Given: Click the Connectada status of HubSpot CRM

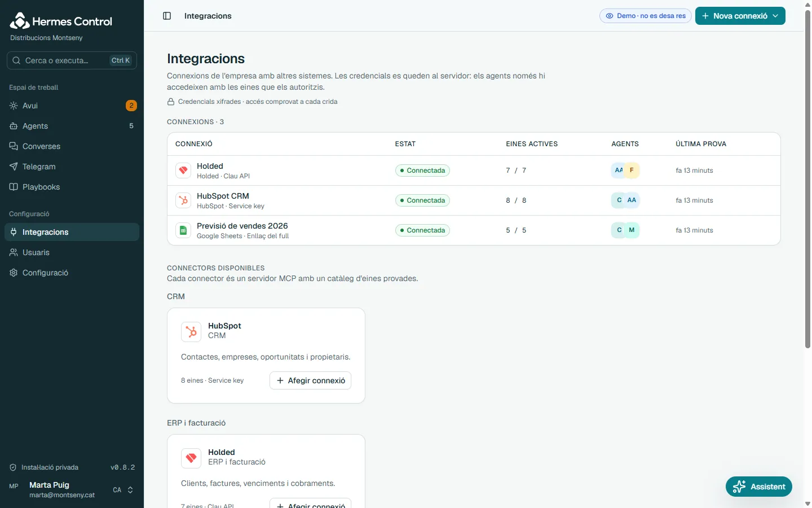Looking at the screenshot, I should [x=422, y=200].
